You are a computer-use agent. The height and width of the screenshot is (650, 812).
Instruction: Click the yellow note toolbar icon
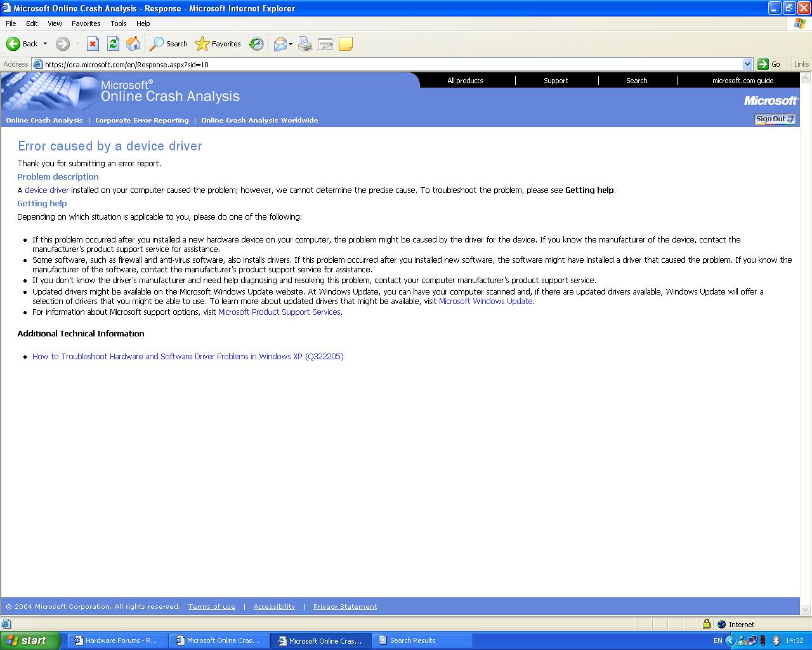[x=346, y=44]
